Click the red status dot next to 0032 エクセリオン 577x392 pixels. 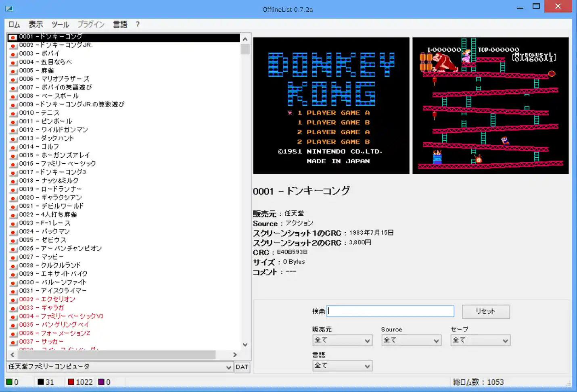(x=13, y=299)
